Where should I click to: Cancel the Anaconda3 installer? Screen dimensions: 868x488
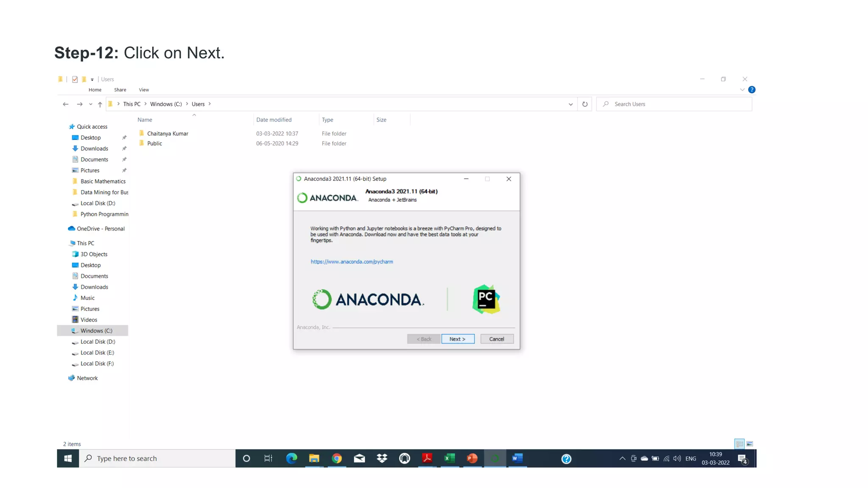click(497, 339)
